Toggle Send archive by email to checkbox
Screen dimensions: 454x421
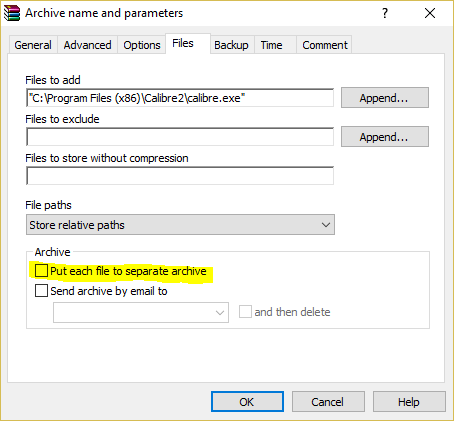pos(41,290)
